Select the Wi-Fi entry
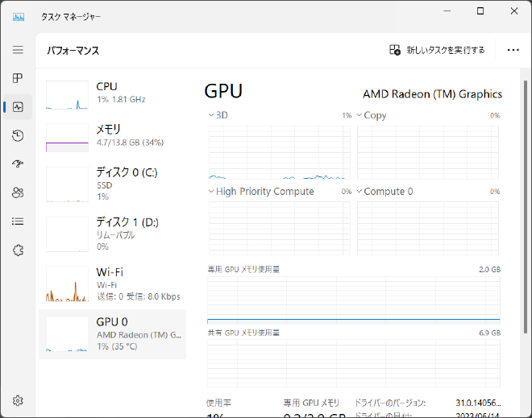This screenshot has height=418, width=532. click(112, 283)
